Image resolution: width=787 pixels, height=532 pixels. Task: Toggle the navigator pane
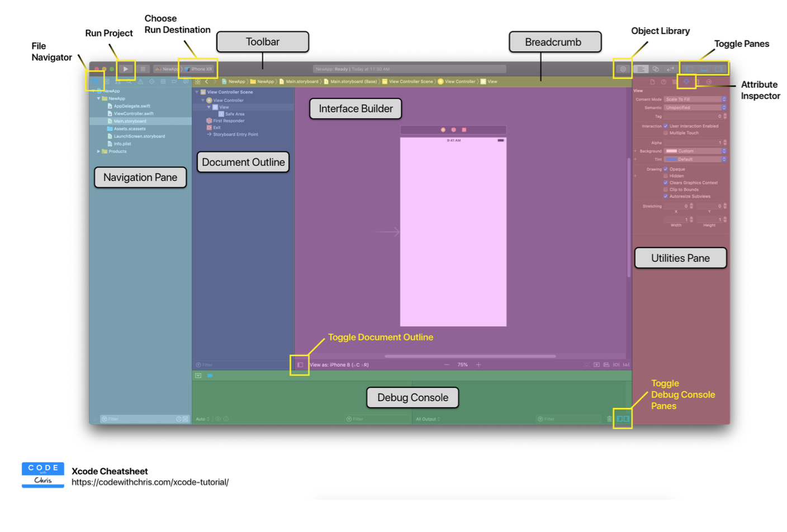click(x=690, y=69)
